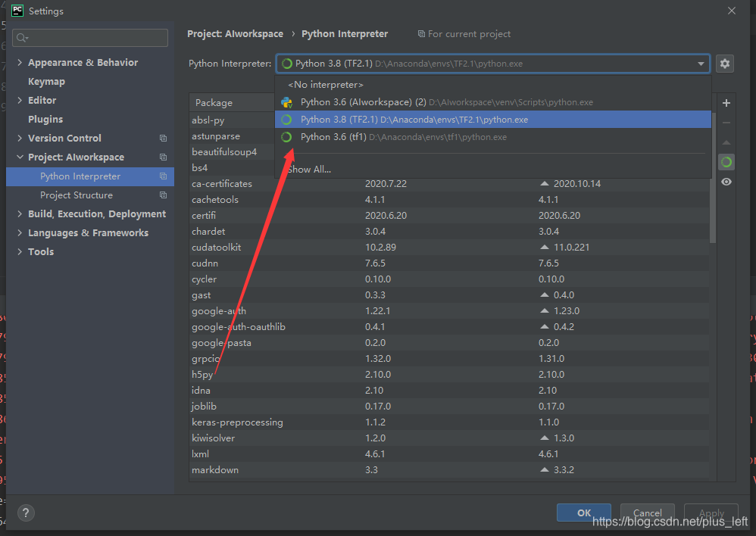756x536 pixels.
Task: Click update arrow next to markdown 3.3.2
Action: tap(545, 470)
